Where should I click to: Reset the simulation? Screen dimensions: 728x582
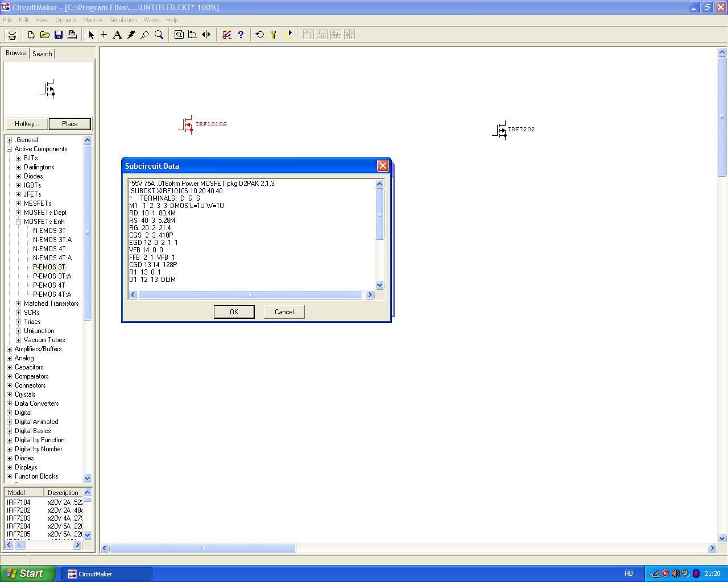click(260, 35)
